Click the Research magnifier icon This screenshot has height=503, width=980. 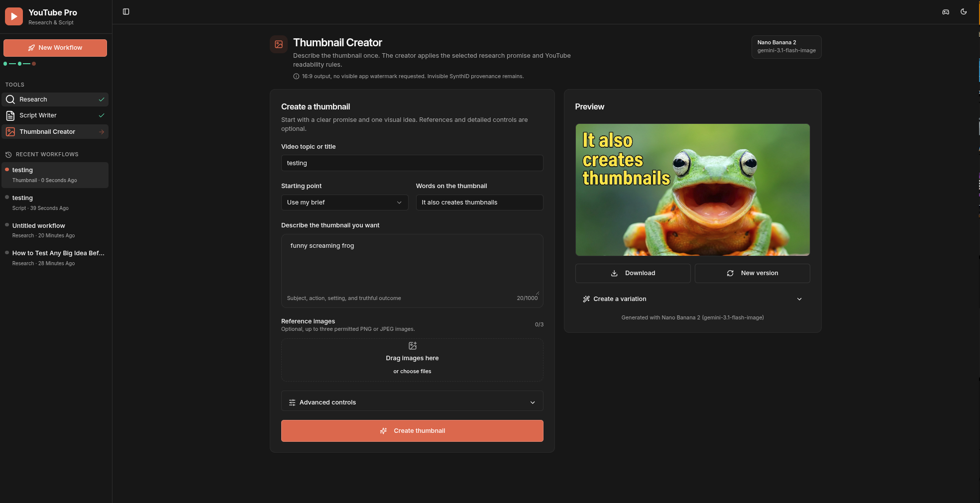coord(10,100)
